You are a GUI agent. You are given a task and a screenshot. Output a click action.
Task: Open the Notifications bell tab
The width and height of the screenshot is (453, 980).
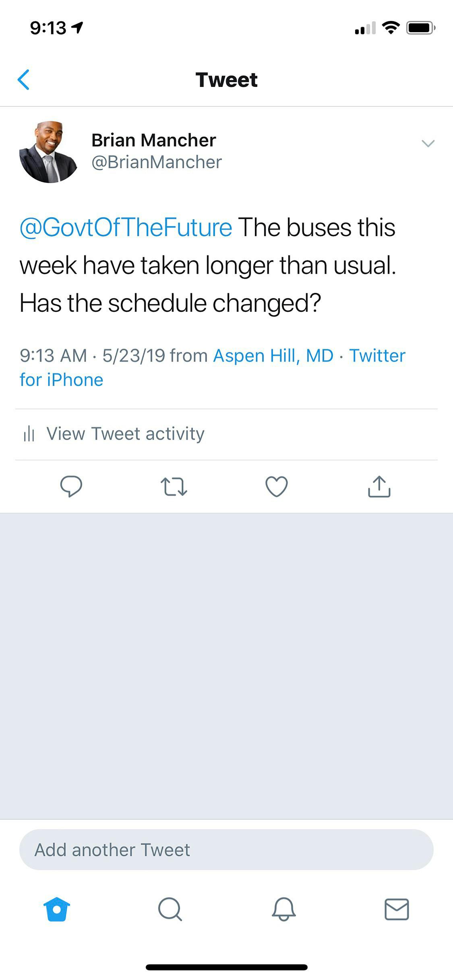click(284, 909)
